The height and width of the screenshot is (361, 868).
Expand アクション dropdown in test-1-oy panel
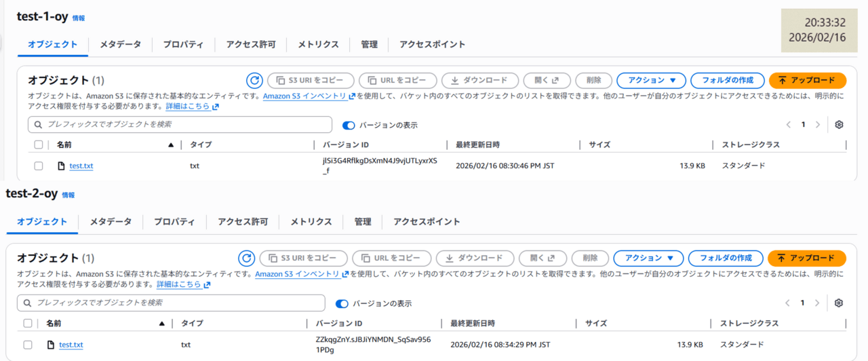pos(651,81)
